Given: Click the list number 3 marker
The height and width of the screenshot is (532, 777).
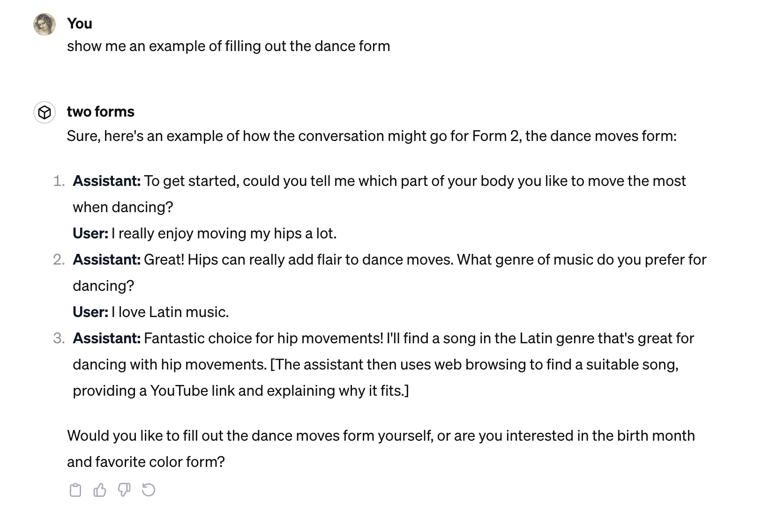Looking at the screenshot, I should click(x=59, y=338).
